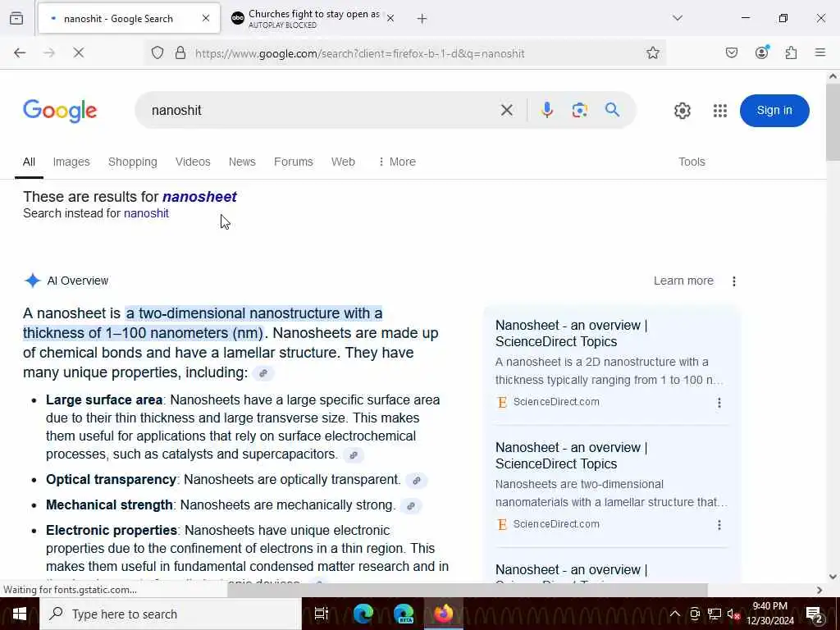
Task: Click the nanosheet corrected spelling link
Action: coord(200,197)
